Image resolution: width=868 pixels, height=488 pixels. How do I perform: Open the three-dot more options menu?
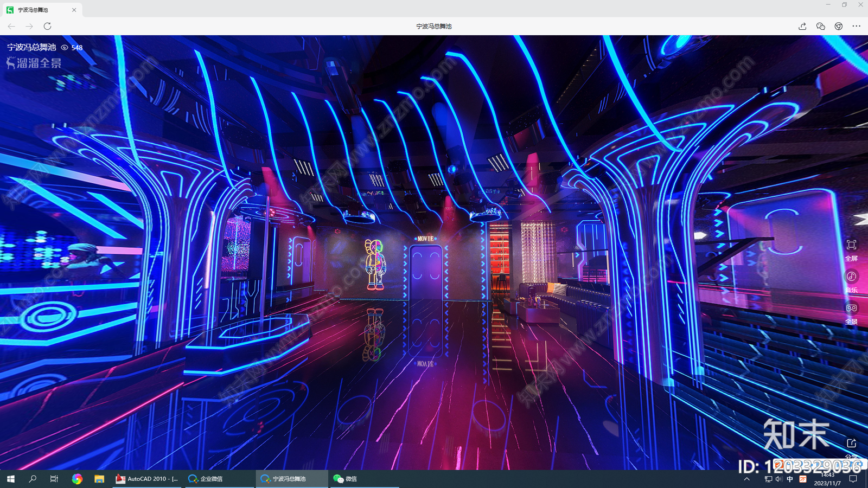tap(857, 26)
